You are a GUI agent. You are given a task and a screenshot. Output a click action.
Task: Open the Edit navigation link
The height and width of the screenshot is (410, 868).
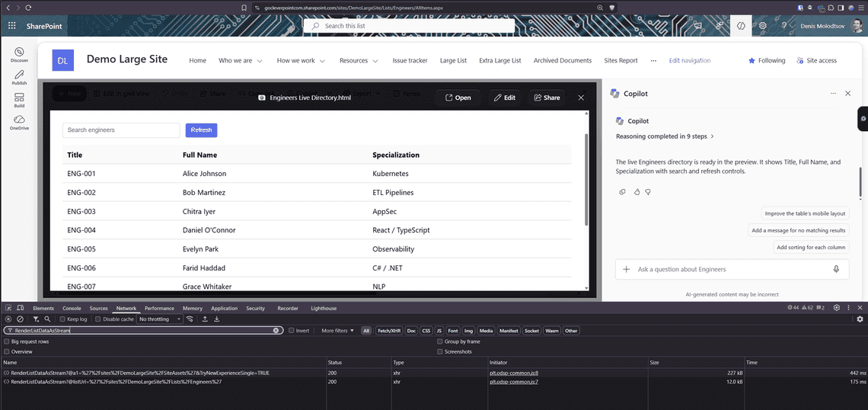[690, 60]
